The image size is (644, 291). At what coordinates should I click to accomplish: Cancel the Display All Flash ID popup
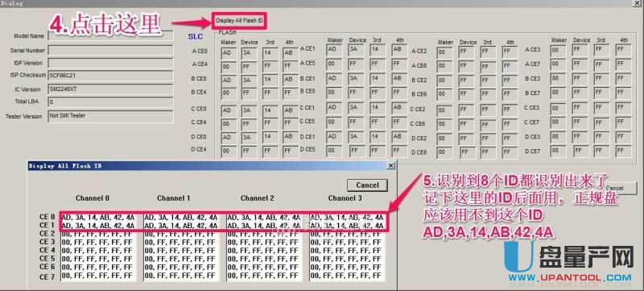[367, 185]
